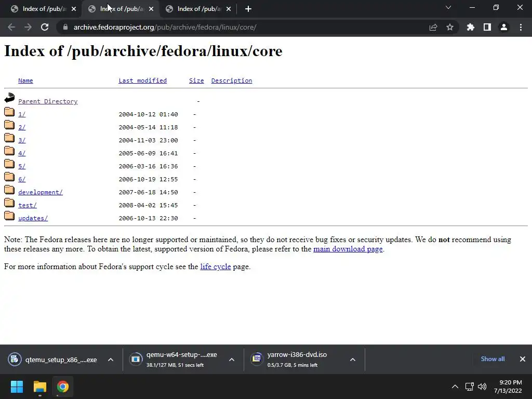Close the first browser tab

74,9
